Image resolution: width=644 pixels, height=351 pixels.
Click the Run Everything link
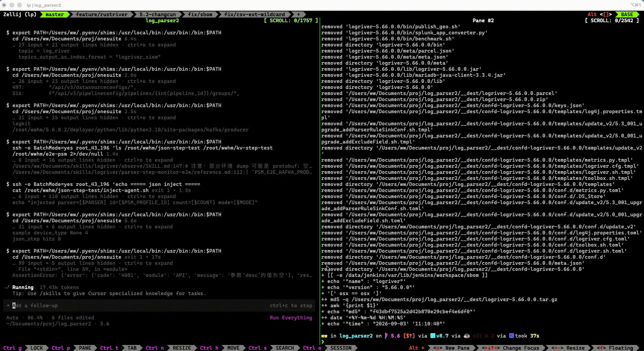click(x=291, y=318)
